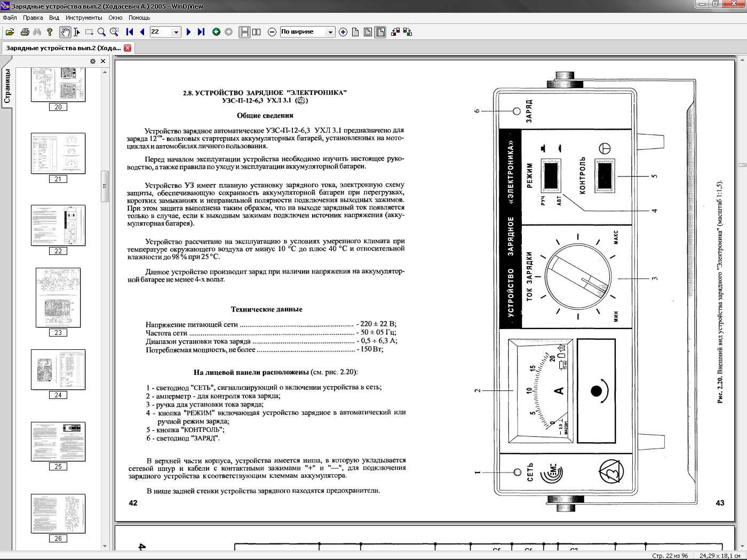747x560 pixels.
Task: Open the Правка menu
Action: [33, 18]
